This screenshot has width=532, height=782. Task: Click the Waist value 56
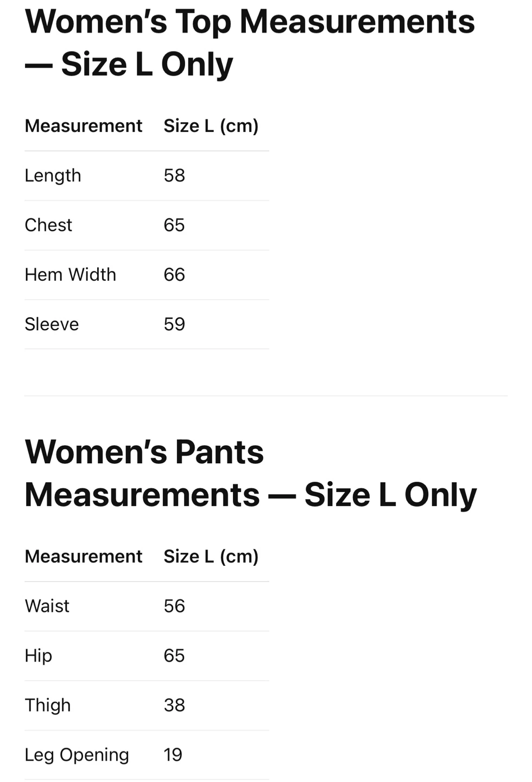coord(174,606)
